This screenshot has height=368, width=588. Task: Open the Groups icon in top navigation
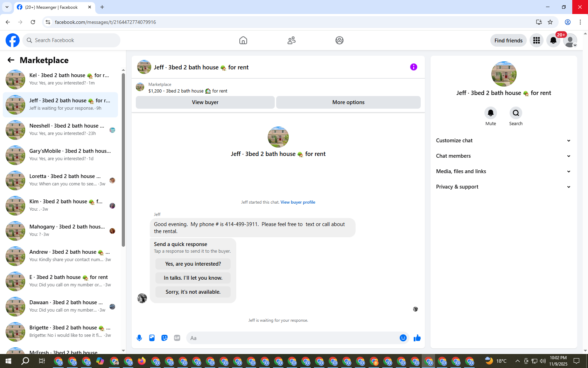click(339, 40)
